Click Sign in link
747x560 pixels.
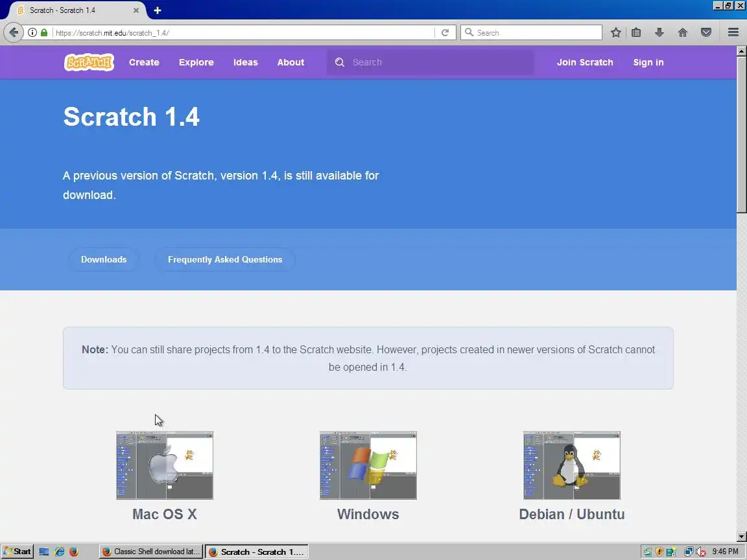click(x=648, y=62)
